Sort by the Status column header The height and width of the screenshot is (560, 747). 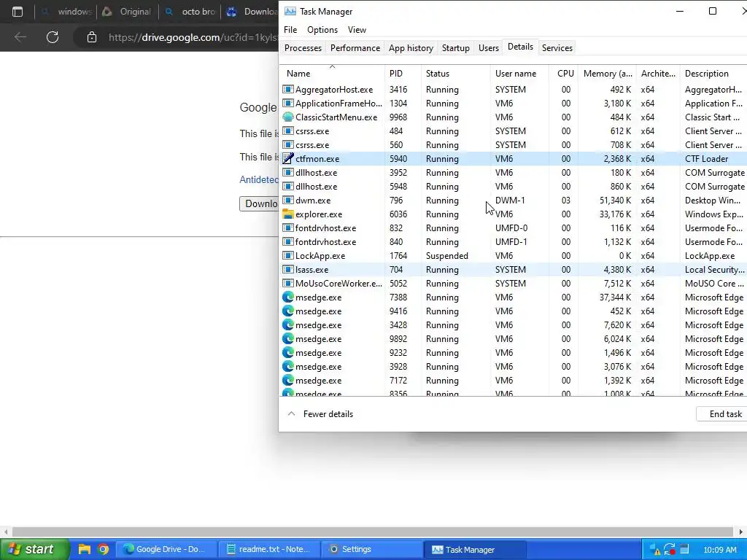coord(455,74)
